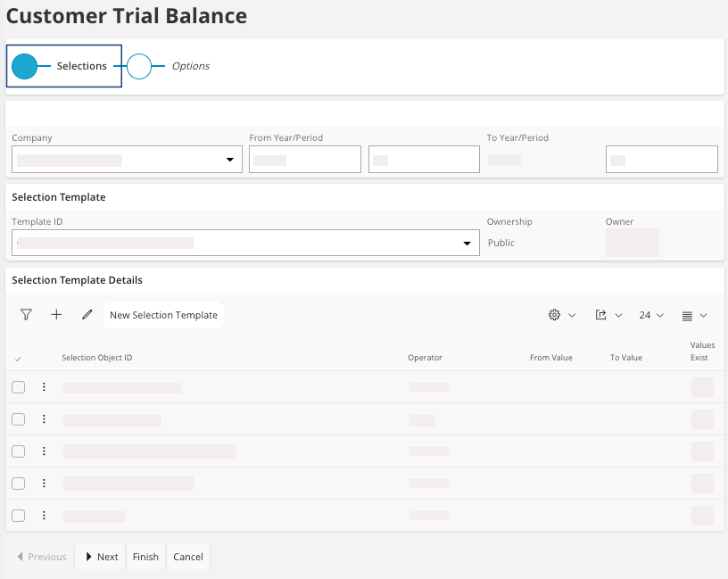Open three-dot menu for first row
The image size is (728, 579).
(44, 387)
